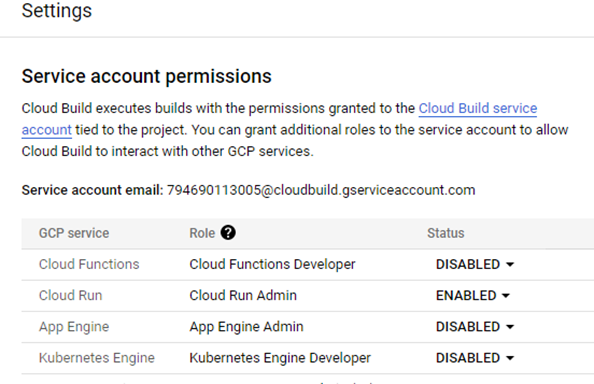Click the App Engine service cell
Viewport: 594px width, 384px height.
pyautogui.click(x=74, y=327)
